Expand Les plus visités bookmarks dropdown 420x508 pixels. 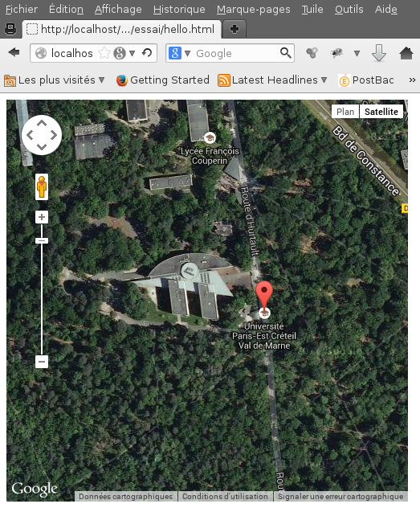102,80
